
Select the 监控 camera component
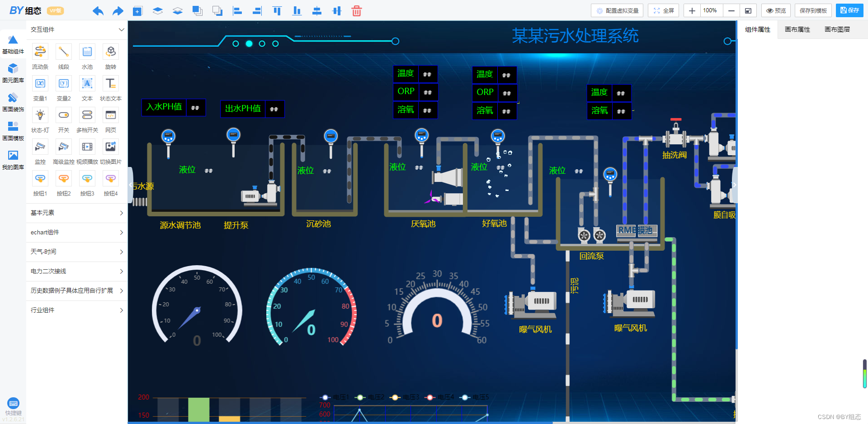point(40,147)
